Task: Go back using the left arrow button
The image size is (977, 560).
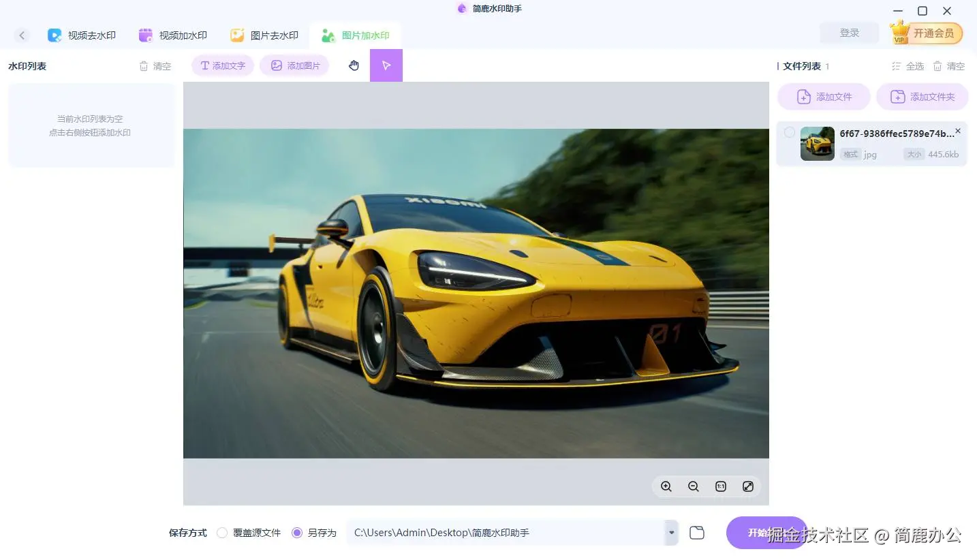Action: pyautogui.click(x=22, y=35)
